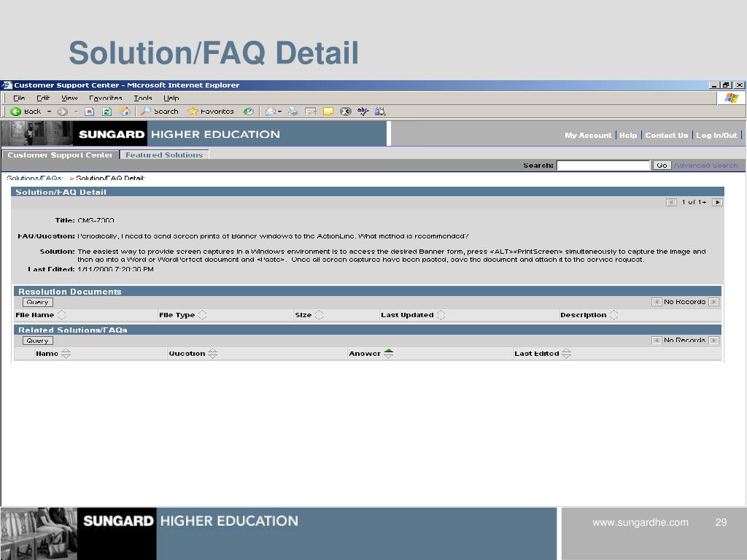Screen dimensions: 747x560
Task: Stop page loading with red X icon
Action: pyautogui.click(x=89, y=112)
